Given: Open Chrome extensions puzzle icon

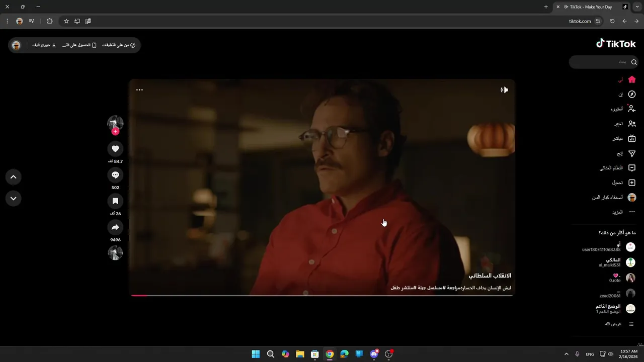Looking at the screenshot, I should click(x=50, y=21).
